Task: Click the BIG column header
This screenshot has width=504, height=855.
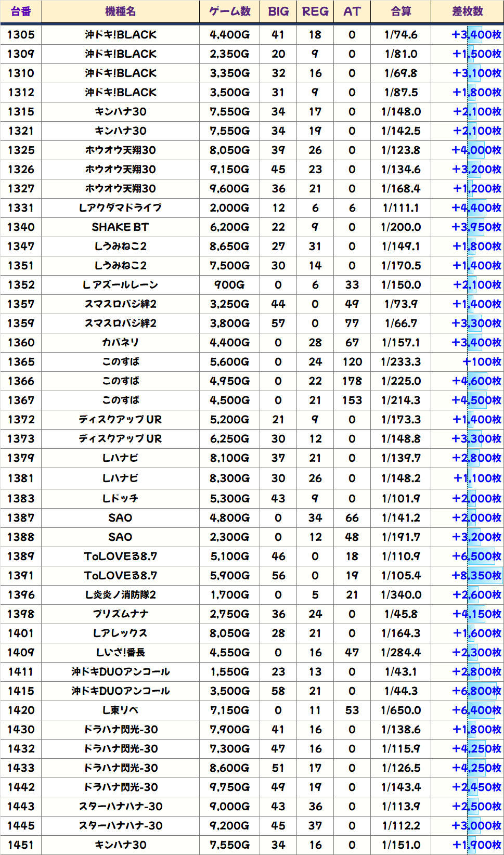Action: [278, 11]
